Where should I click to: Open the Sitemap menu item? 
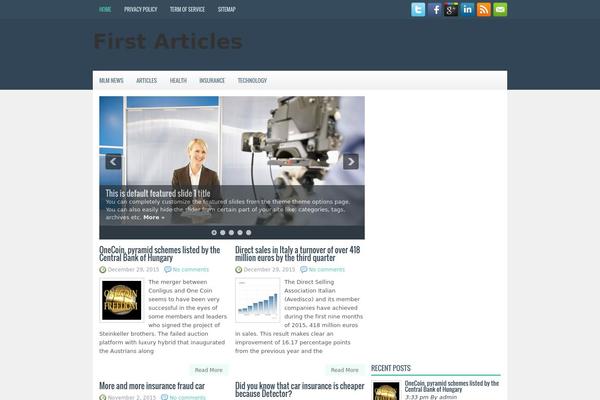(227, 10)
